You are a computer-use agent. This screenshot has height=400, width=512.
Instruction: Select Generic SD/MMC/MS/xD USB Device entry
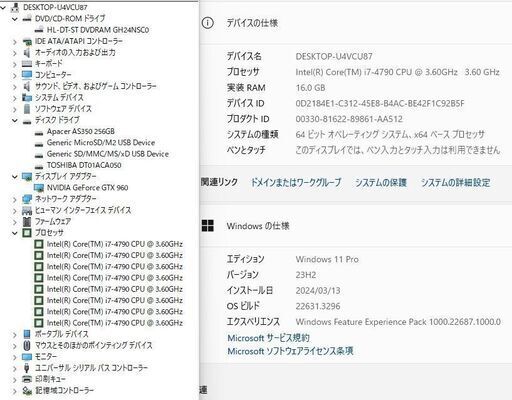coord(108,154)
